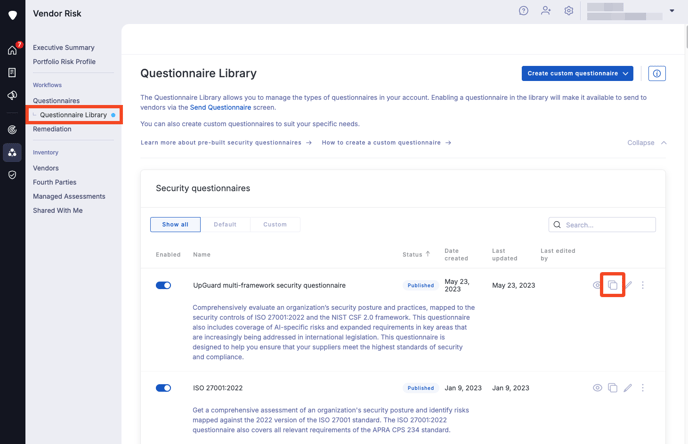Open Fourth Parties in the sidebar

[54, 182]
